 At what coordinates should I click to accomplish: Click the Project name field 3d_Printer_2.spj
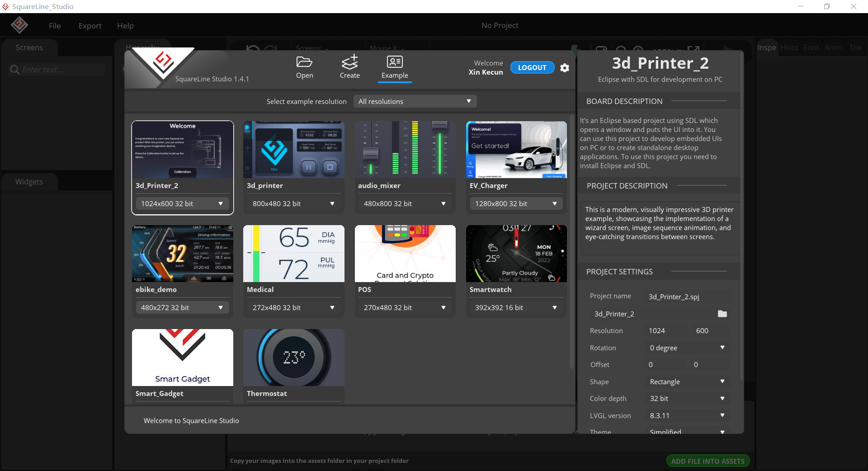687,297
